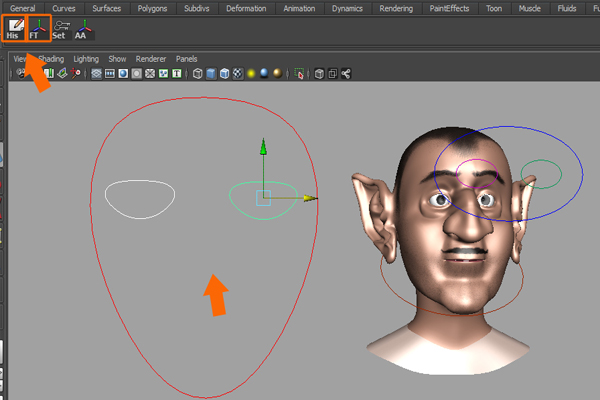Image resolution: width=600 pixels, height=400 pixels.
Task: Open the Deformation shelf tab
Action: (246, 8)
